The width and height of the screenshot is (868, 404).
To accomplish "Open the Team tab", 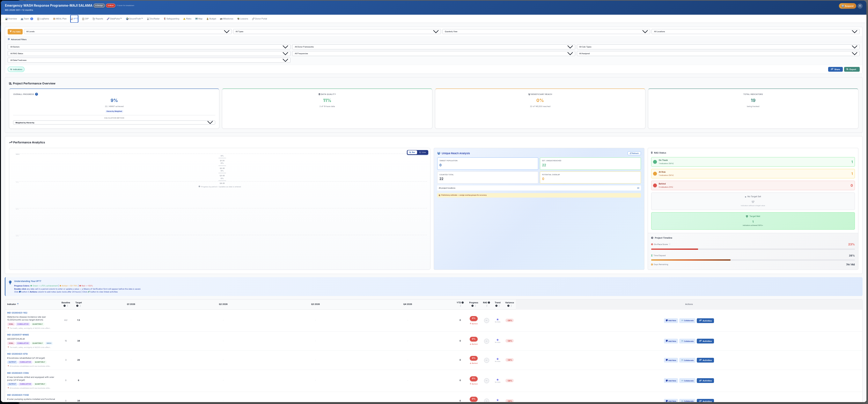I will pos(27,19).
